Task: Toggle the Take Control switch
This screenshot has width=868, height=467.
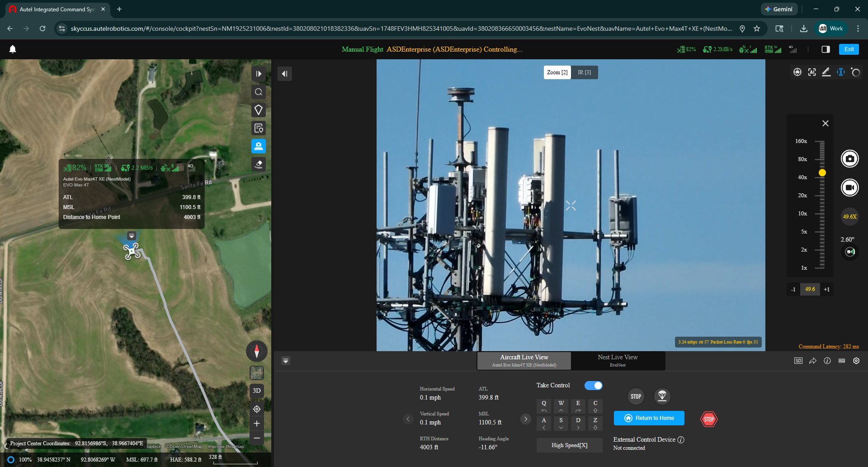Action: coord(593,386)
